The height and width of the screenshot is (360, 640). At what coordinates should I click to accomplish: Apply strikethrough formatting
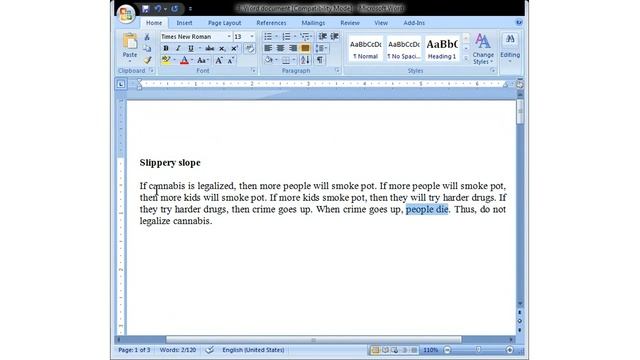pos(210,49)
